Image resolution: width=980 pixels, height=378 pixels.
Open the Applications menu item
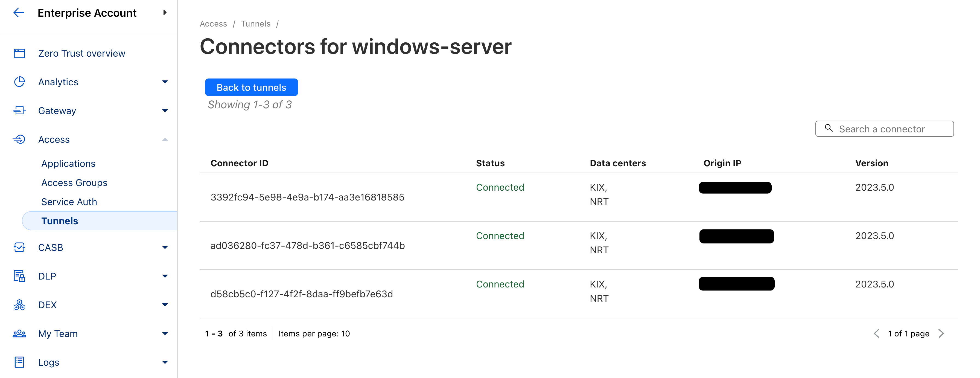[x=68, y=163]
